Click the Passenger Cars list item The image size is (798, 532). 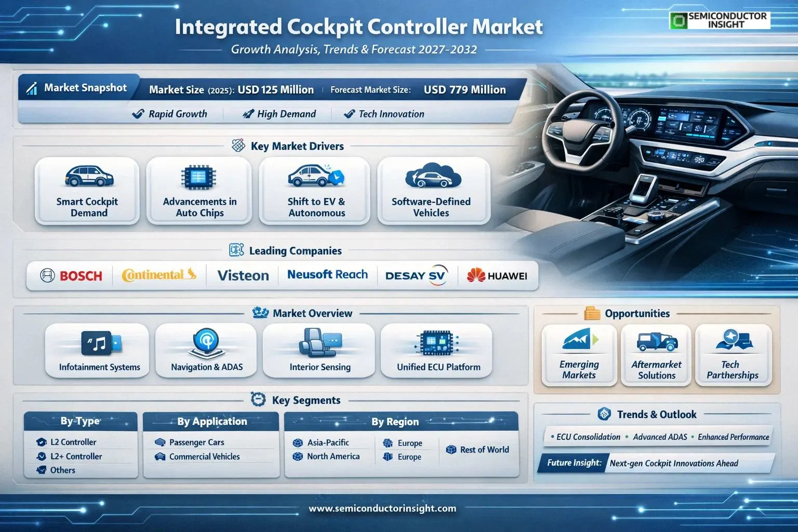(x=190, y=443)
